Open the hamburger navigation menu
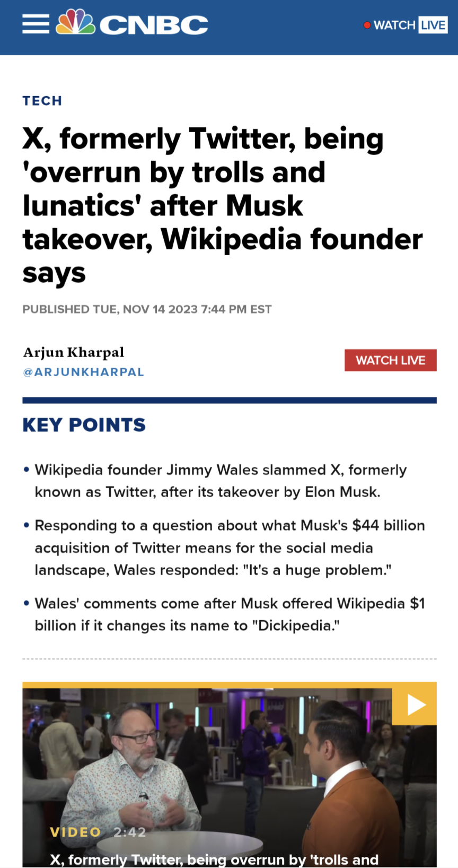 point(36,24)
